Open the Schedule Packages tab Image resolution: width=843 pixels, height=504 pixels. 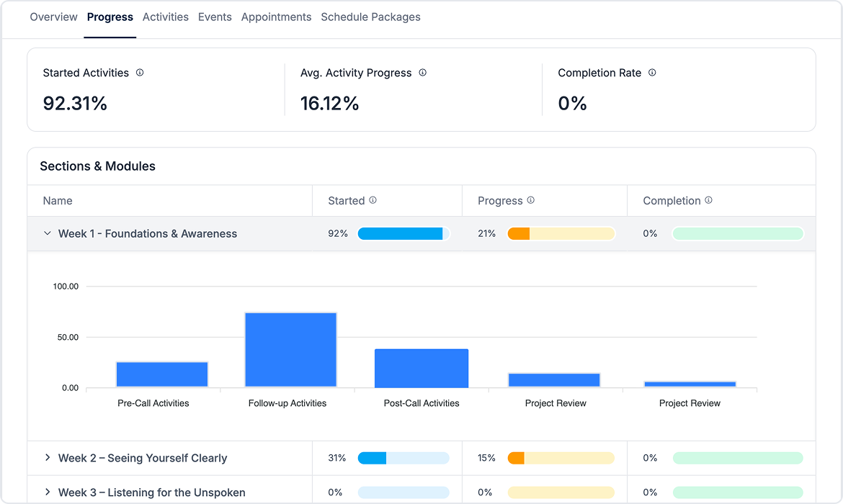tap(370, 17)
